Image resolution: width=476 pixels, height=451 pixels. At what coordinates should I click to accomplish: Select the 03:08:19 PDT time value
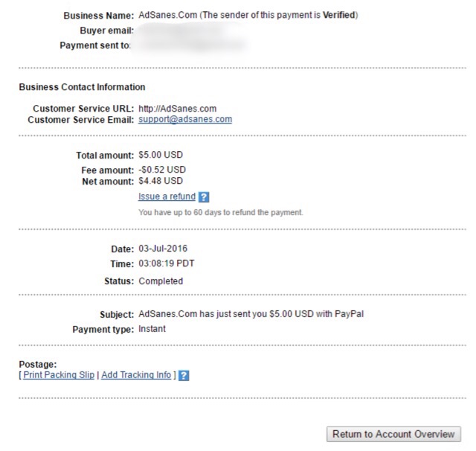pyautogui.click(x=167, y=263)
